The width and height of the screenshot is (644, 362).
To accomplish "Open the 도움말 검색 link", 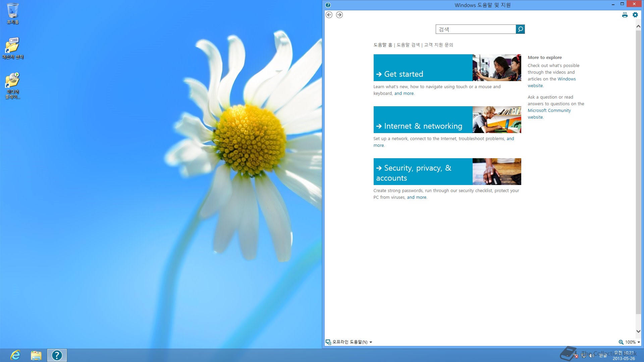I will (x=408, y=45).
